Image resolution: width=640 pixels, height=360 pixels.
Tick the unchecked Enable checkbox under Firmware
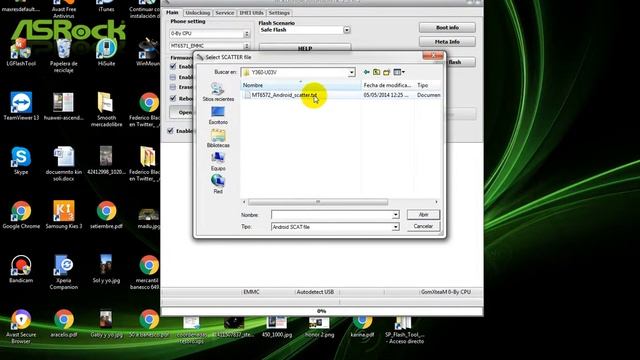(x=173, y=77)
